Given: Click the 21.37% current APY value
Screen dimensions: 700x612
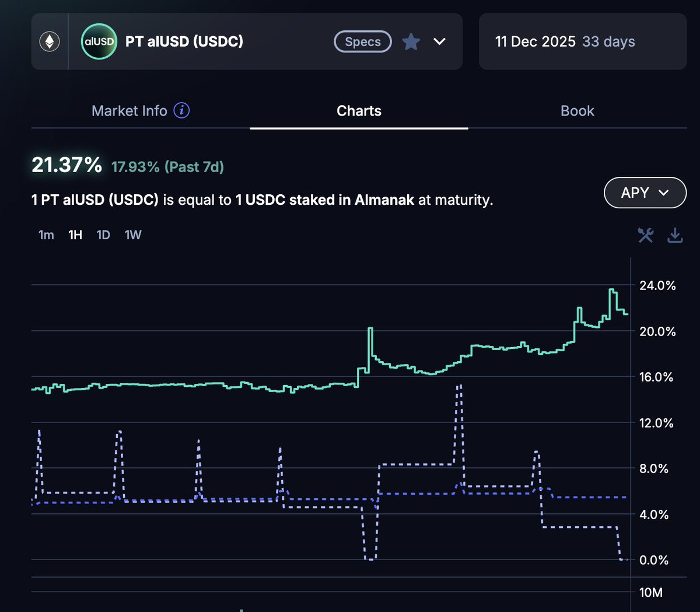Looking at the screenshot, I should 67,165.
